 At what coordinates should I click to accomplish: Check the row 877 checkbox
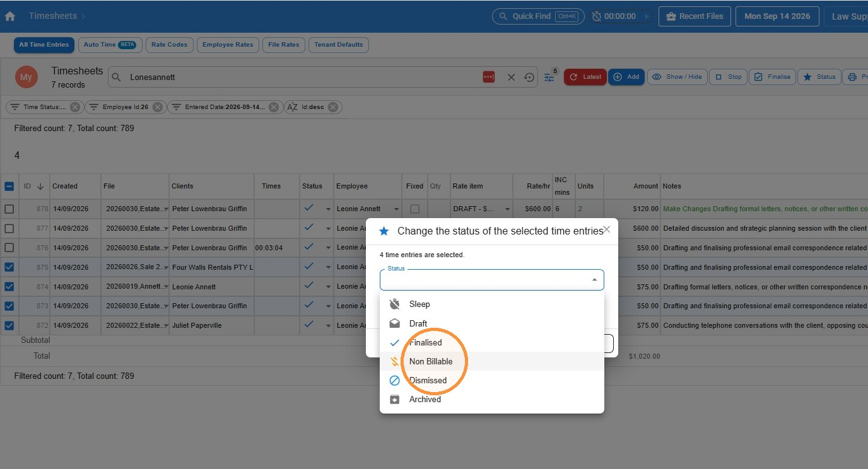tap(9, 228)
